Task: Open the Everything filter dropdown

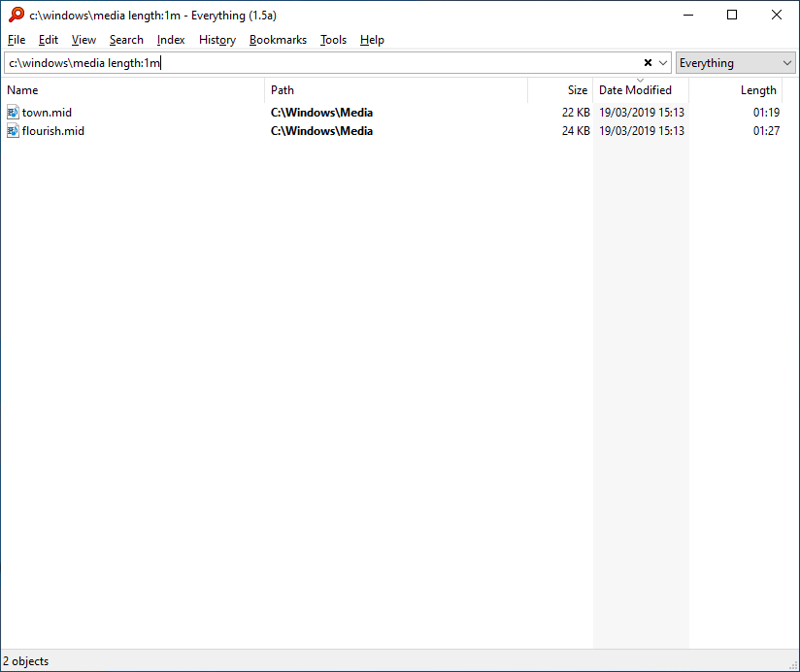Action: 735,63
